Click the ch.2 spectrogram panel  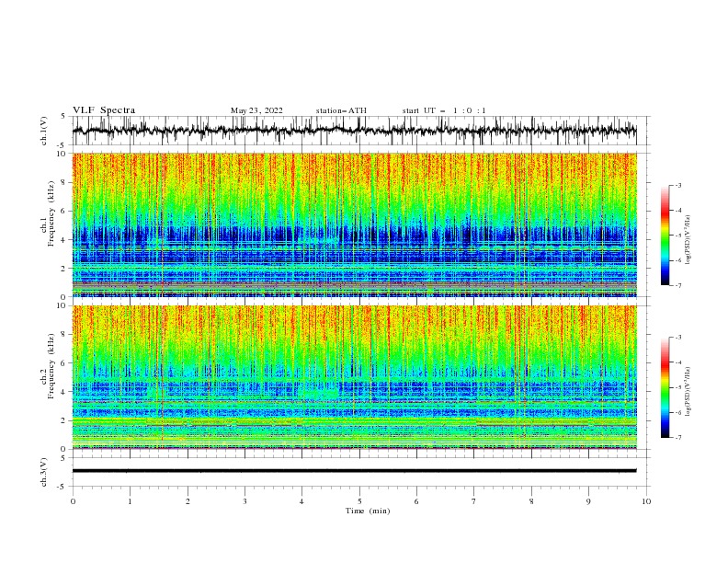click(354, 377)
